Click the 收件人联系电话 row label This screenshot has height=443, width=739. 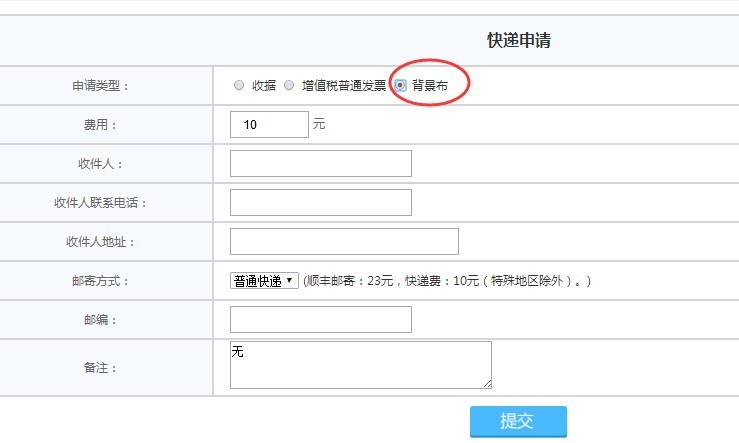(x=105, y=202)
